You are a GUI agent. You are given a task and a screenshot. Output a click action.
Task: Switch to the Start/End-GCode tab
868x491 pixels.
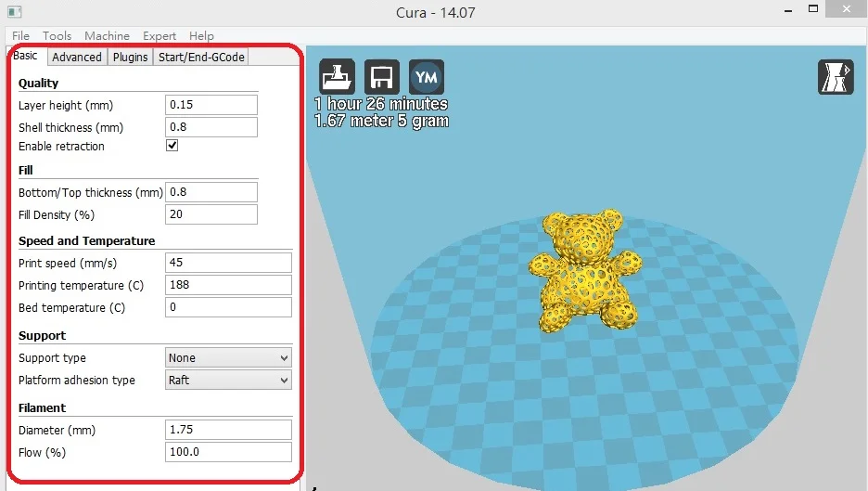[201, 57]
